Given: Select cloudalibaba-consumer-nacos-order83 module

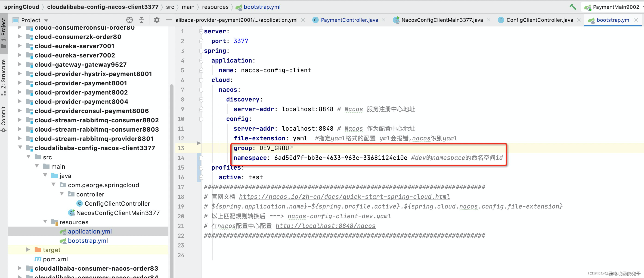Looking at the screenshot, I should 96,268.
